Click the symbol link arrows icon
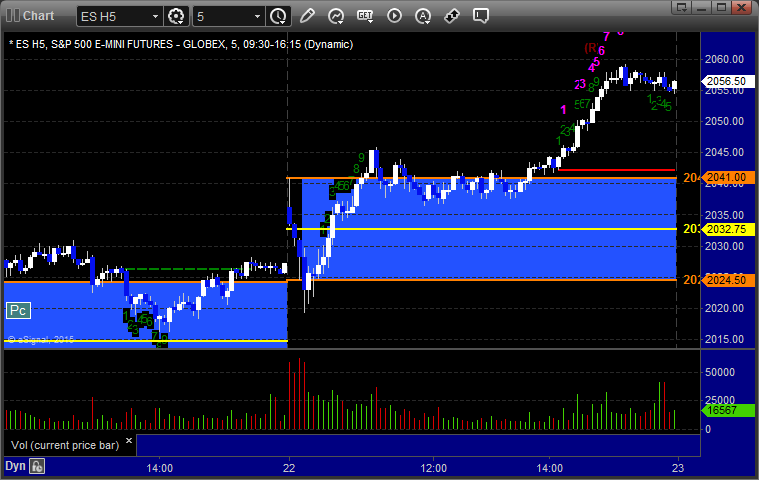This screenshot has width=759, height=480. tap(452, 16)
